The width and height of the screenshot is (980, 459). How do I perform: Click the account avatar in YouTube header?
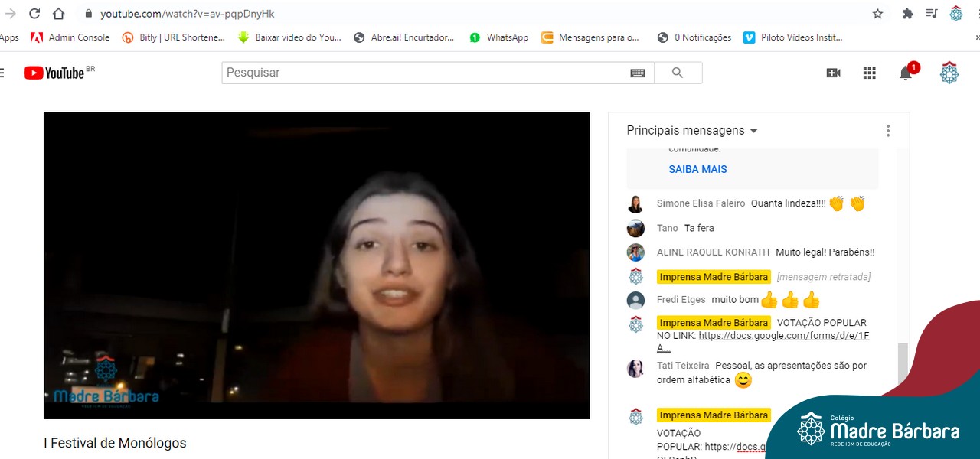[949, 73]
